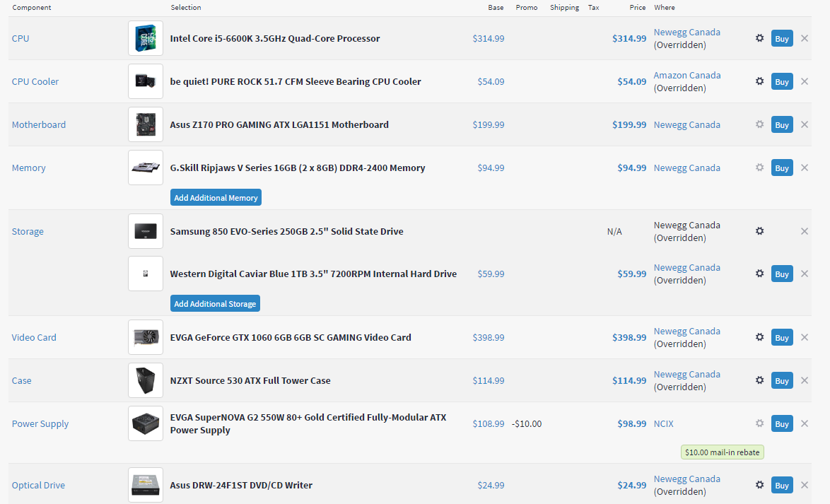The height and width of the screenshot is (504, 830).
Task: Open Samsung 850 EVO-Series SSD product page
Action: pyautogui.click(x=286, y=231)
